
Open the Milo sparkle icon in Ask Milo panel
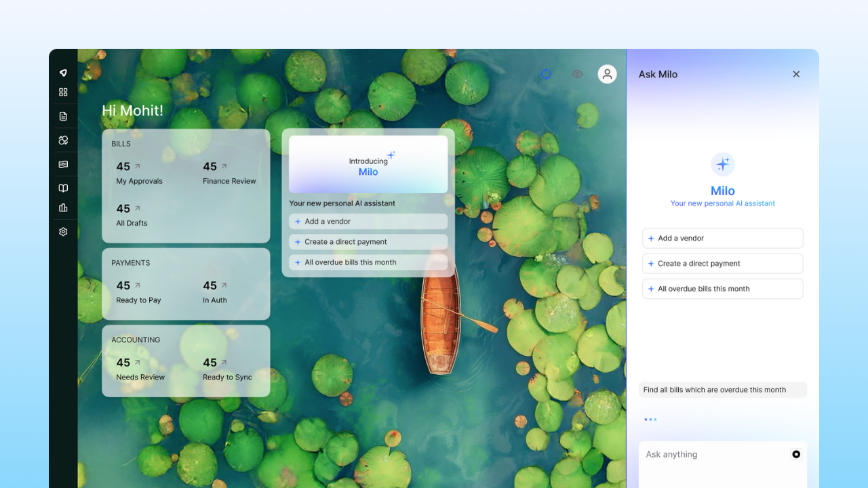pos(722,164)
